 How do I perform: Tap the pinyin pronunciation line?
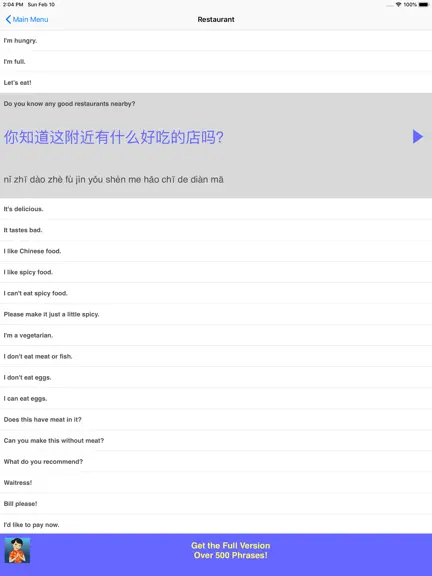(114, 180)
